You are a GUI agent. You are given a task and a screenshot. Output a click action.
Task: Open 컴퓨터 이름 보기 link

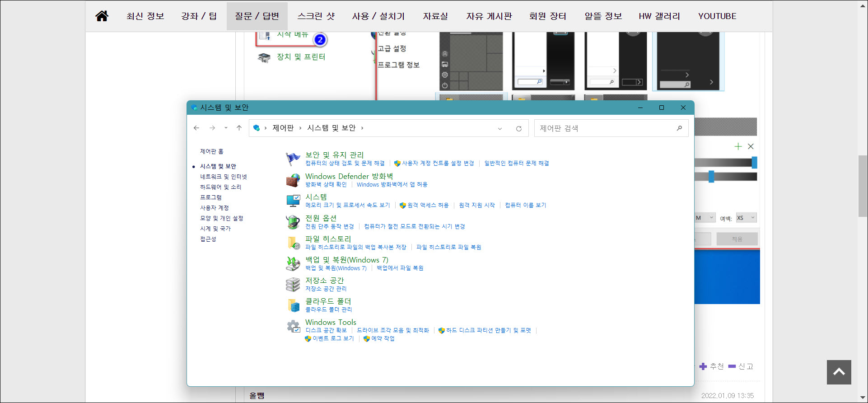point(525,205)
